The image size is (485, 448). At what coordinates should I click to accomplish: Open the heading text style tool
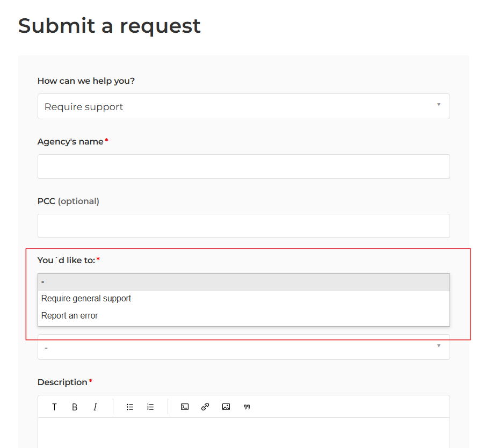pos(54,407)
